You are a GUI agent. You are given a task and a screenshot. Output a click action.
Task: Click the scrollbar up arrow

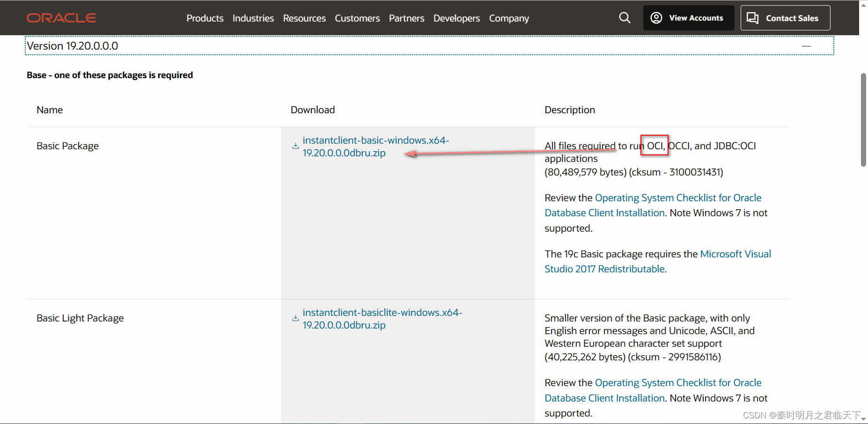coord(863,4)
